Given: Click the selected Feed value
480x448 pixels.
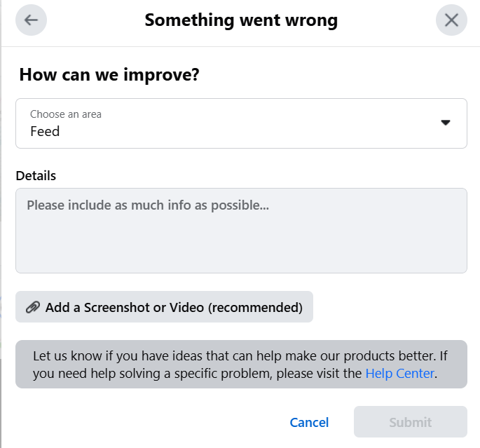Looking at the screenshot, I should click(45, 131).
